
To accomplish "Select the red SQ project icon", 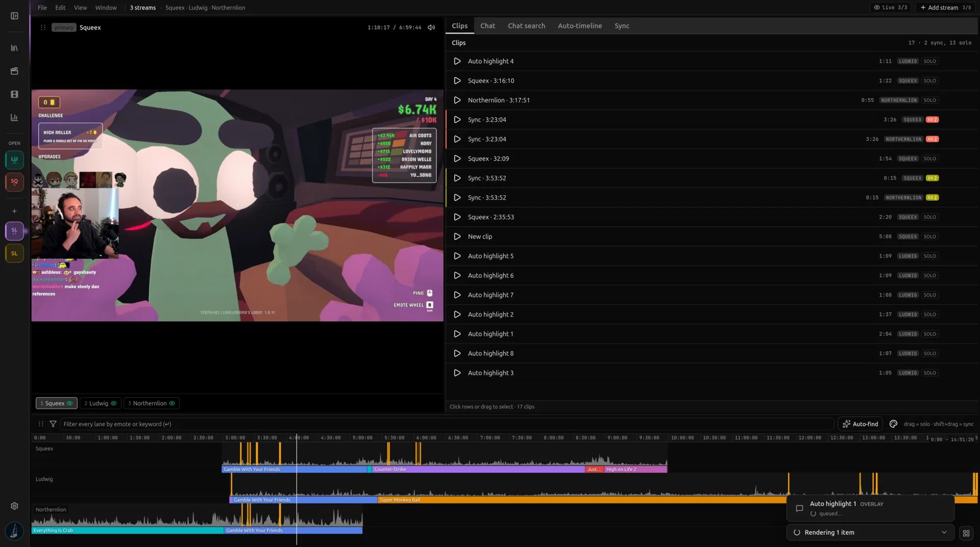I will (14, 182).
